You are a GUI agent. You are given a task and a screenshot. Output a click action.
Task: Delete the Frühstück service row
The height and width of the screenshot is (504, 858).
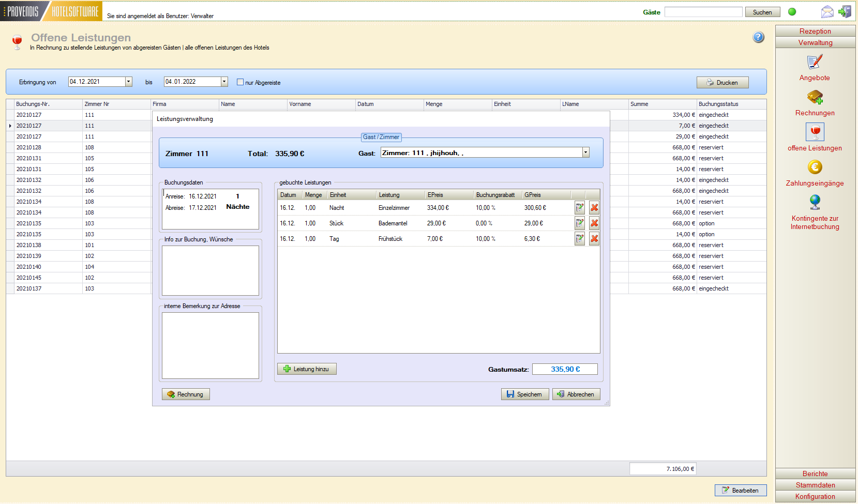pyautogui.click(x=594, y=239)
